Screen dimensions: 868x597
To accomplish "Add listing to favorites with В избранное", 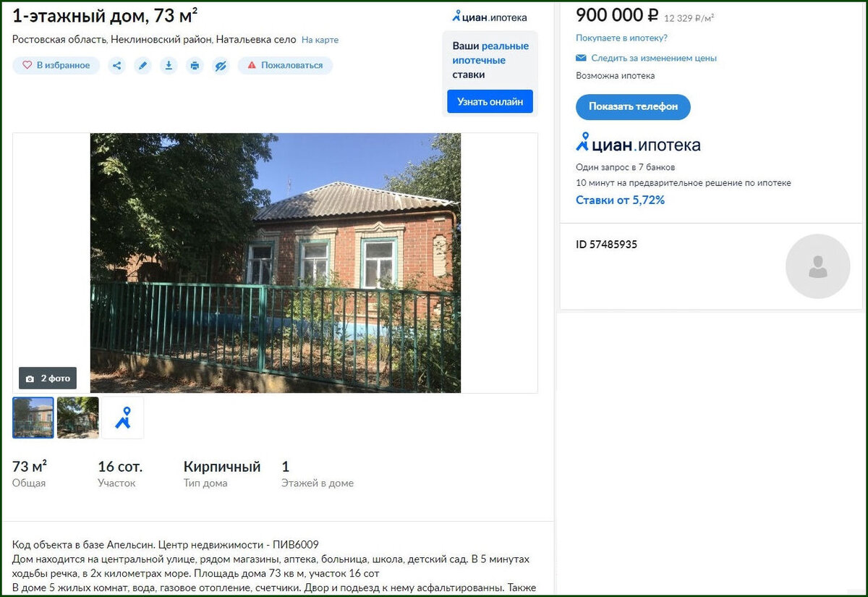I will tap(56, 66).
